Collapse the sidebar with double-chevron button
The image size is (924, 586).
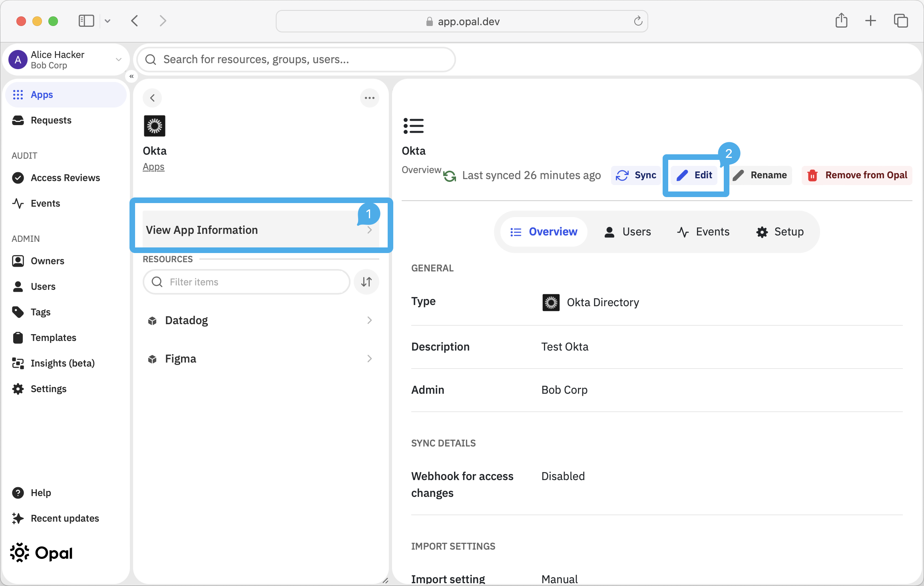[x=131, y=76]
